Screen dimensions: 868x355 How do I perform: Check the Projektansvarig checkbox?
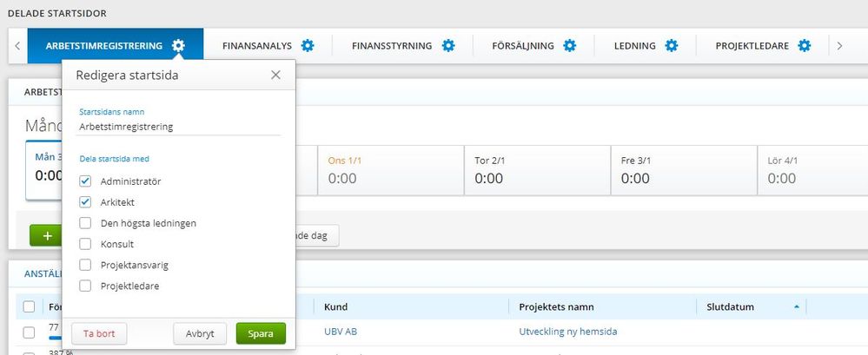pos(85,265)
